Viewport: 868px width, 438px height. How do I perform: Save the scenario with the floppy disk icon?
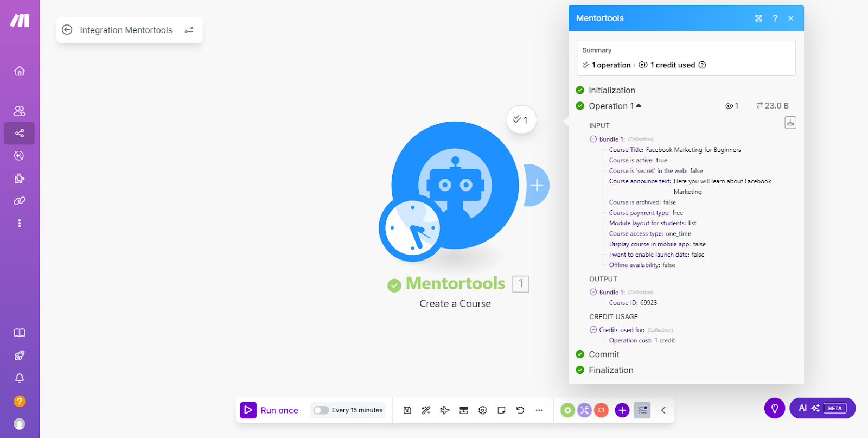pos(407,410)
